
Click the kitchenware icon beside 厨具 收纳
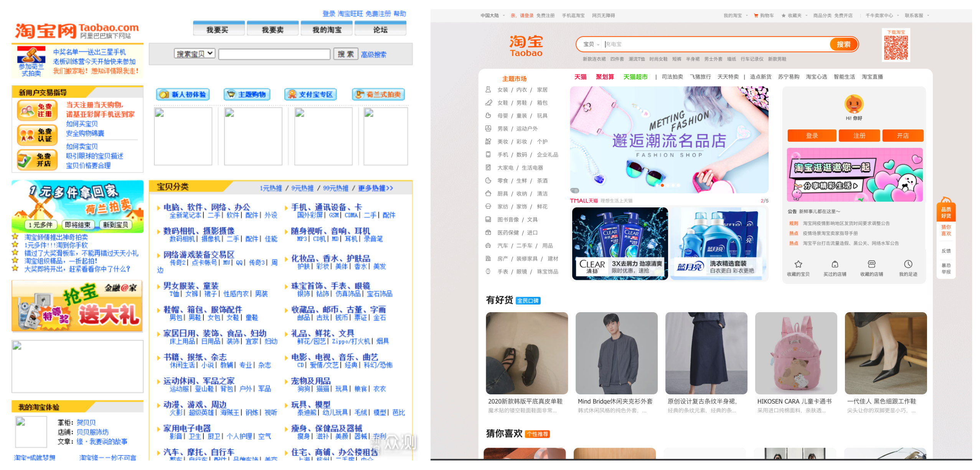pyautogui.click(x=488, y=194)
